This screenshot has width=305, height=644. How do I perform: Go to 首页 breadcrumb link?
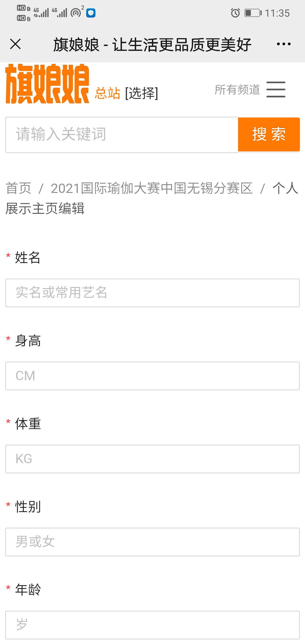pos(18,188)
